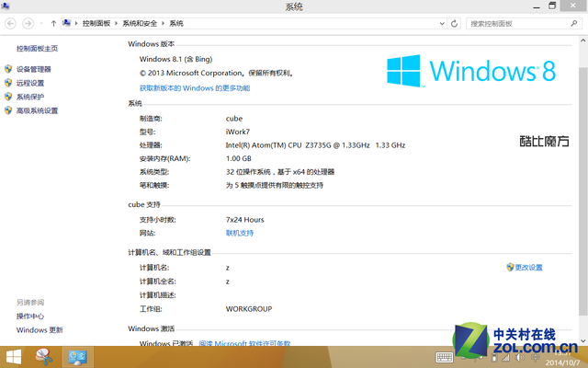Viewport: 588px width, 368px height.
Task: Click the network signal tray icon
Action: click(506, 358)
